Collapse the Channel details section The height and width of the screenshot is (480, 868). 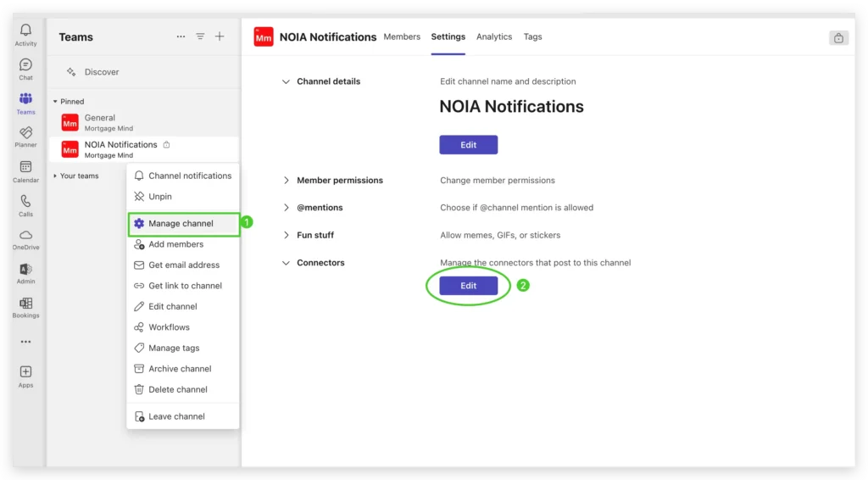(287, 81)
